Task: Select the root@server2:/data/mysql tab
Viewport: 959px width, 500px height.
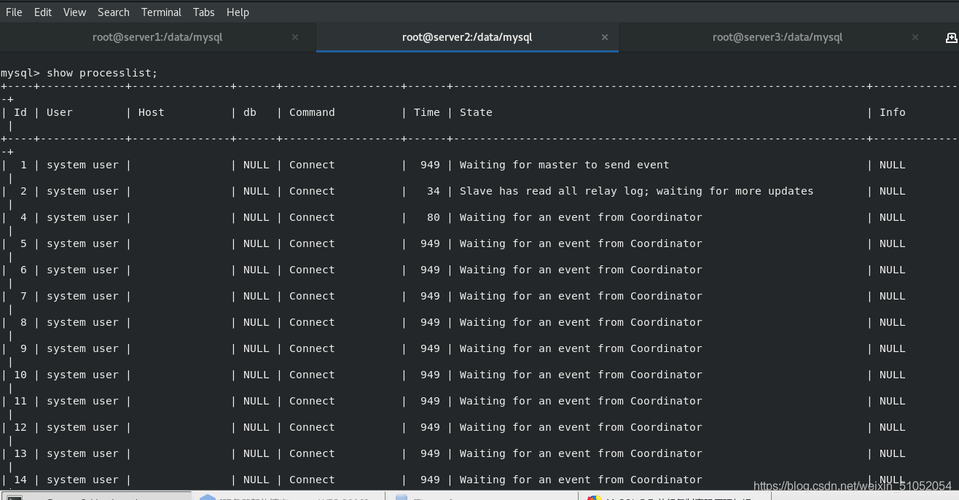Action: (467, 37)
